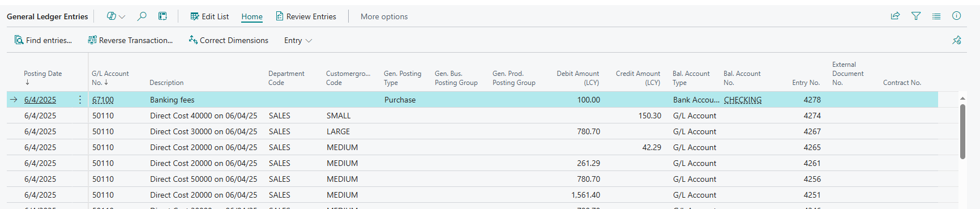Click Bank Account bal. account type cell
Image resolution: width=980 pixels, height=209 pixels.
pyautogui.click(x=696, y=100)
